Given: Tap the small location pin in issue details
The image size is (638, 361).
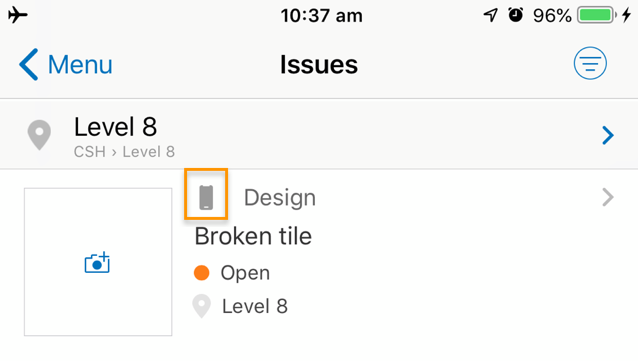Looking at the screenshot, I should [201, 306].
